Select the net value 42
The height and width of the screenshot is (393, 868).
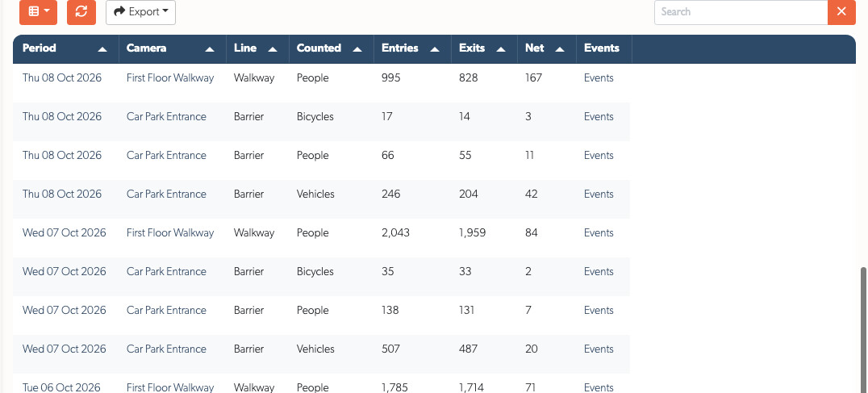tap(532, 194)
